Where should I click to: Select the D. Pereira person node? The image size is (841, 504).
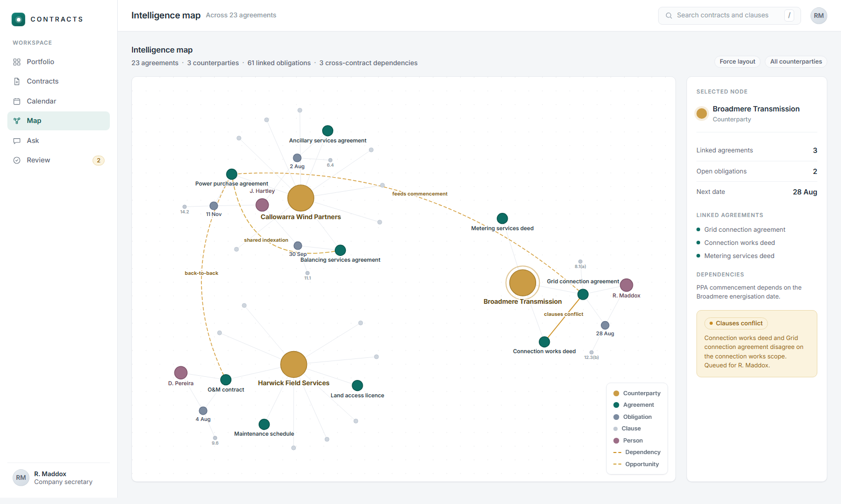pos(181,373)
